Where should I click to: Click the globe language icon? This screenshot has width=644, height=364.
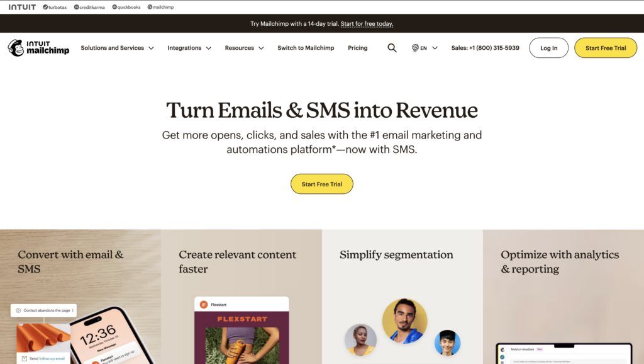click(x=415, y=48)
